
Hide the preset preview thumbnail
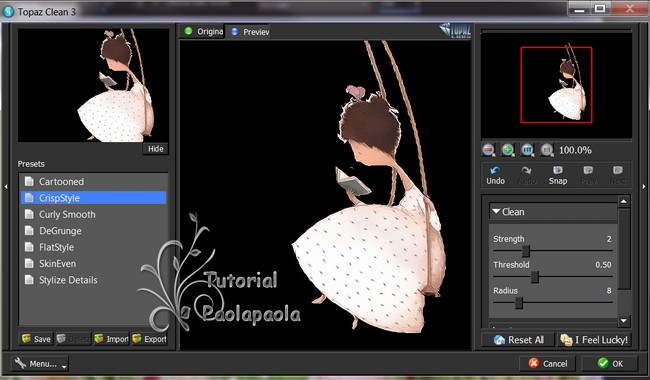[156, 149]
